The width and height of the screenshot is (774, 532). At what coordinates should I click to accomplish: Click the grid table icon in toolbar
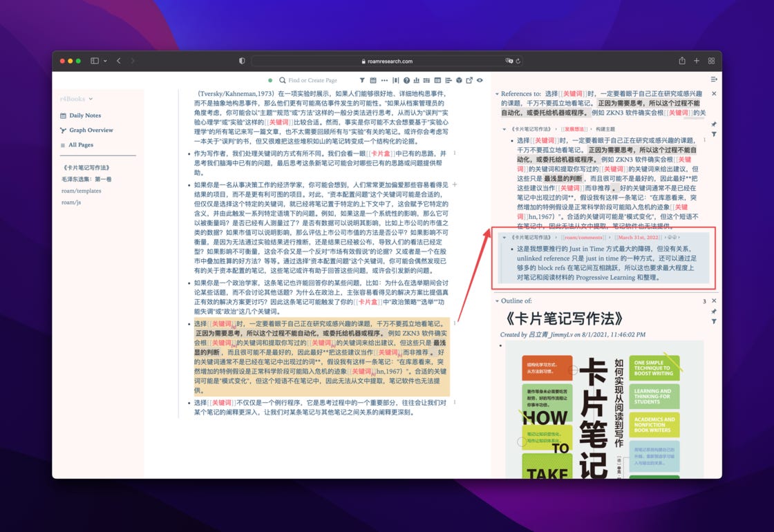(426, 80)
